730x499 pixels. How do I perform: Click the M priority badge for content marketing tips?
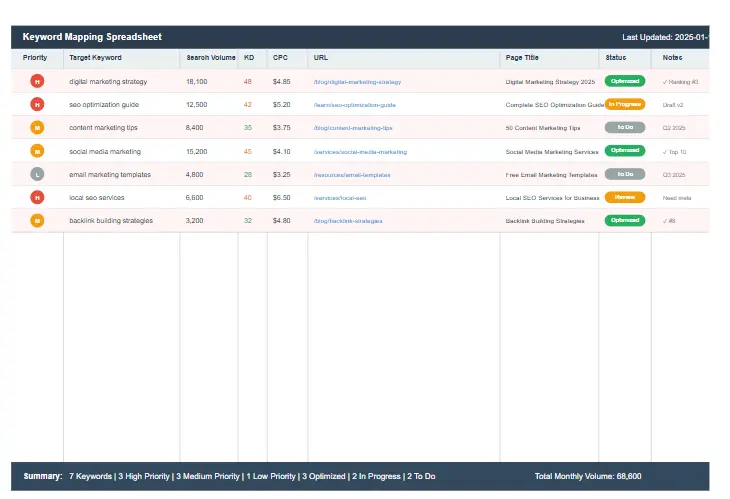(x=37, y=127)
